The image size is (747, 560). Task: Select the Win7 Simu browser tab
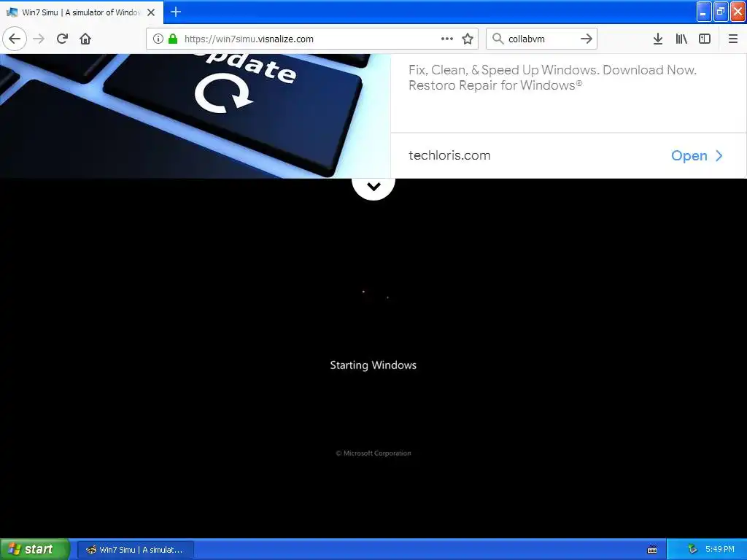82,12
